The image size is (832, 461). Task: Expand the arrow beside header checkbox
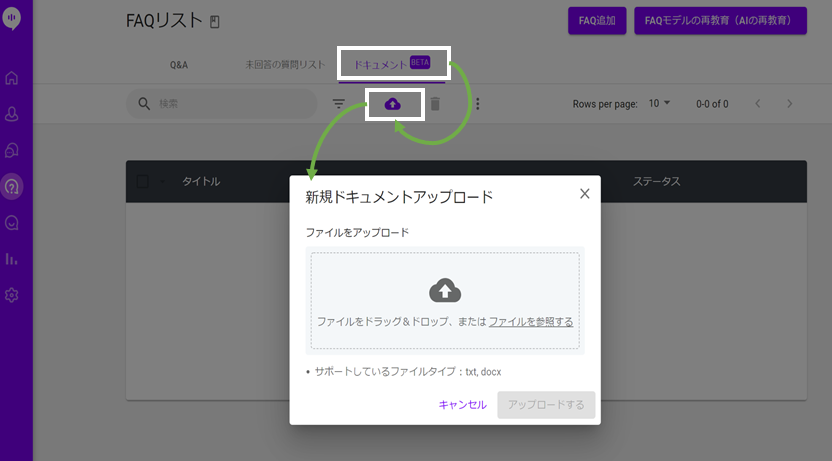[162, 181]
